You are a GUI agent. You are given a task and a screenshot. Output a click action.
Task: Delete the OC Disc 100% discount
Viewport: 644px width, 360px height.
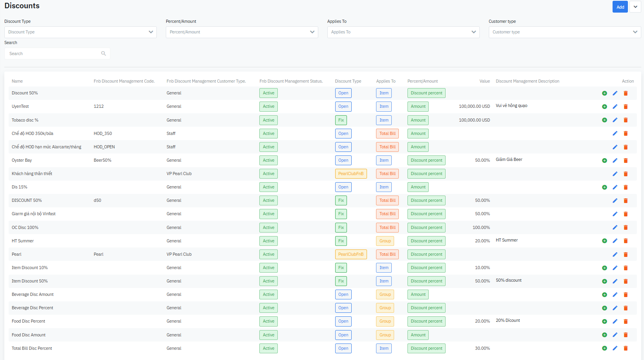pos(626,227)
